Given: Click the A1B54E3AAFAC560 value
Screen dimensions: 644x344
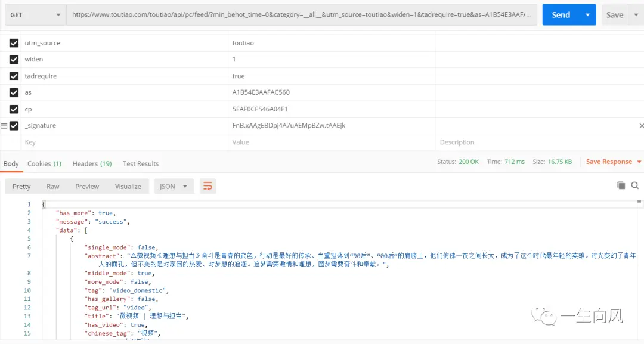Looking at the screenshot, I should [261, 92].
